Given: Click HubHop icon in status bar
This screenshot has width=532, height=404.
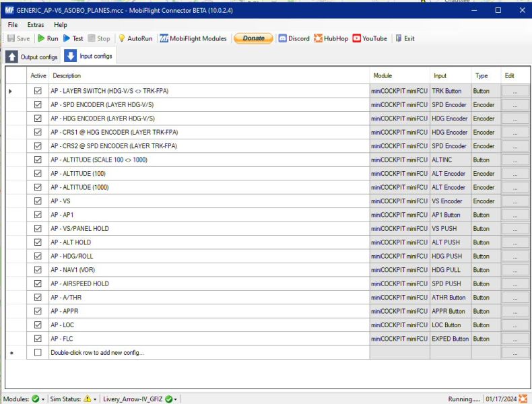Looking at the screenshot, I should pyautogui.click(x=523, y=399).
